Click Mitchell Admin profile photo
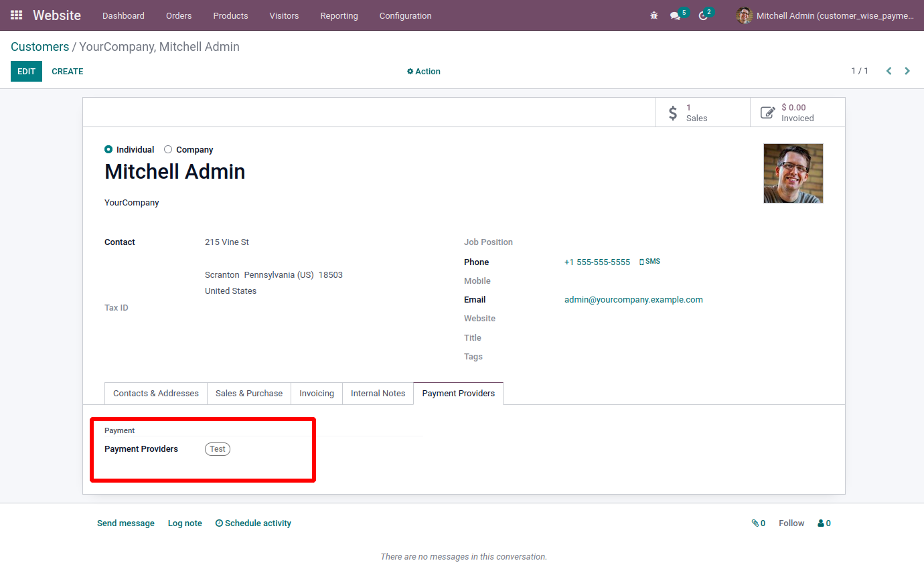 point(793,173)
